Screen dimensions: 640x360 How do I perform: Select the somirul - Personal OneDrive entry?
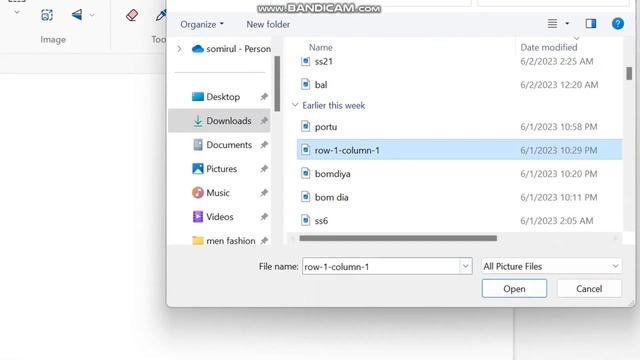231,49
